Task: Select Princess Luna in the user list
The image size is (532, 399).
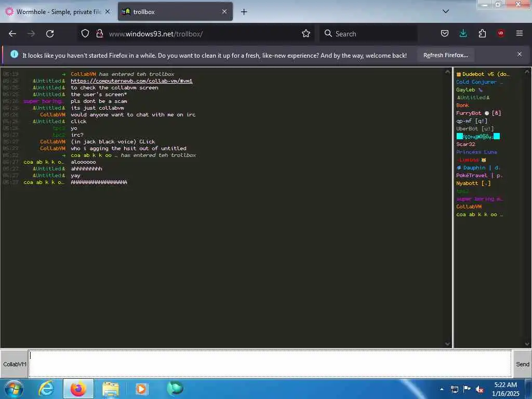Action: 476,152
